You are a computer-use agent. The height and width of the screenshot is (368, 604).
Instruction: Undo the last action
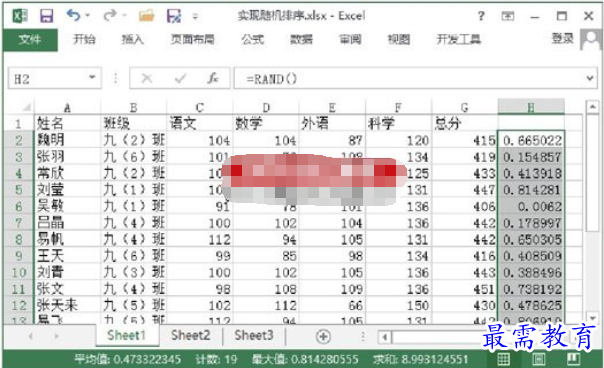click(73, 15)
